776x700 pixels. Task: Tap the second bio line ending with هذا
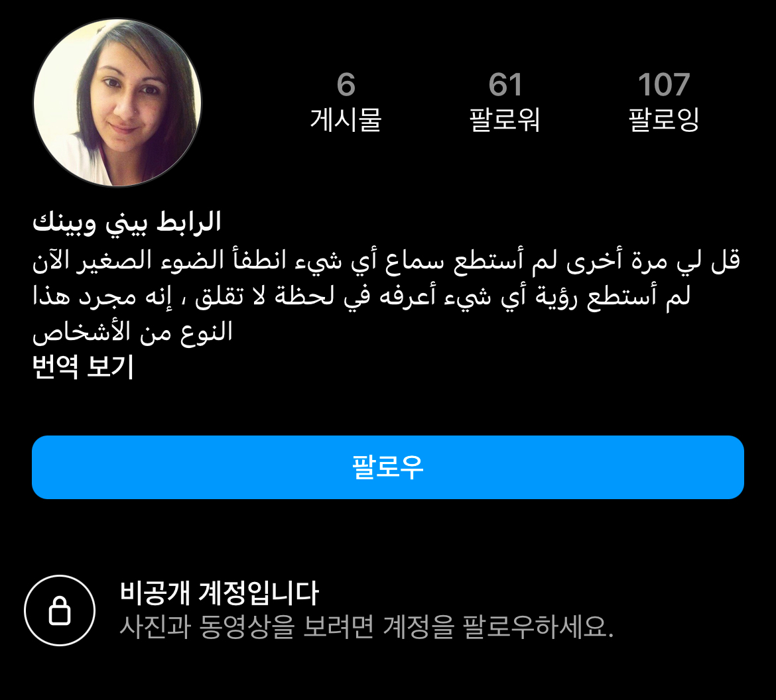tap(361, 296)
